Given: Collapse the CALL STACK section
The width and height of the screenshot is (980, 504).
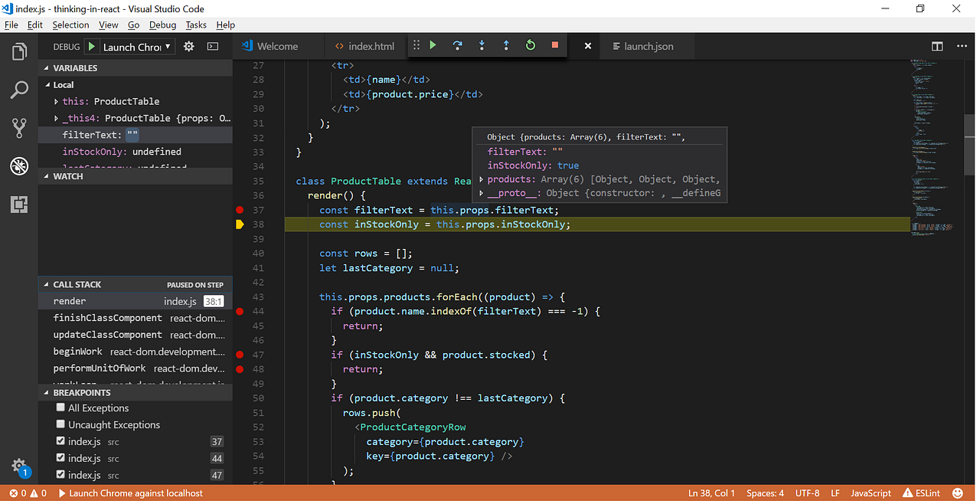Looking at the screenshot, I should (136, 284).
